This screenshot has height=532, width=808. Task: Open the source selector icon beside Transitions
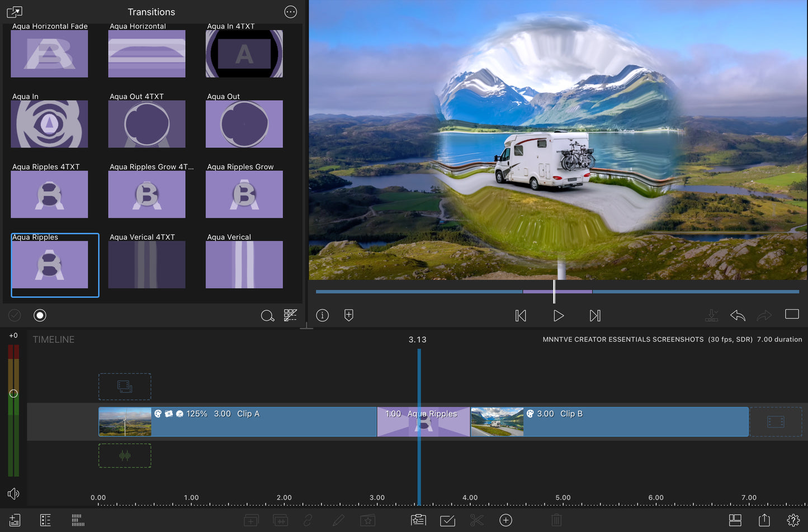coord(14,12)
